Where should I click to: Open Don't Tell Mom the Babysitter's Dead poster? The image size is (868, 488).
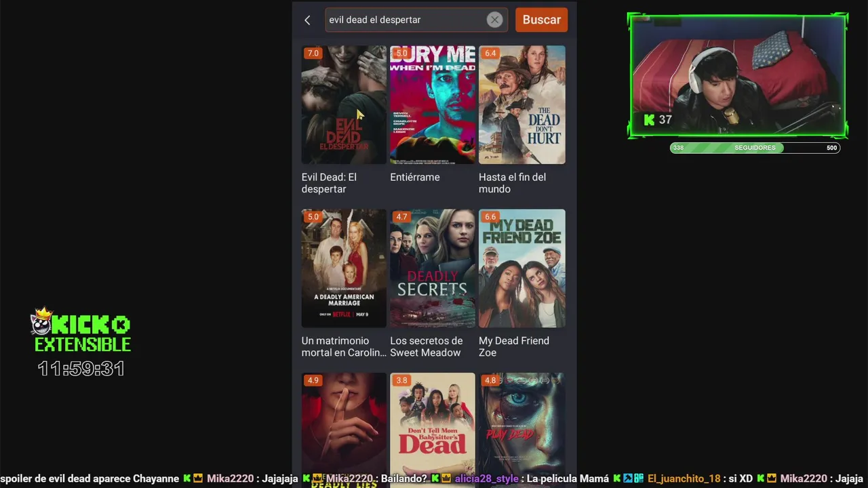pos(433,430)
